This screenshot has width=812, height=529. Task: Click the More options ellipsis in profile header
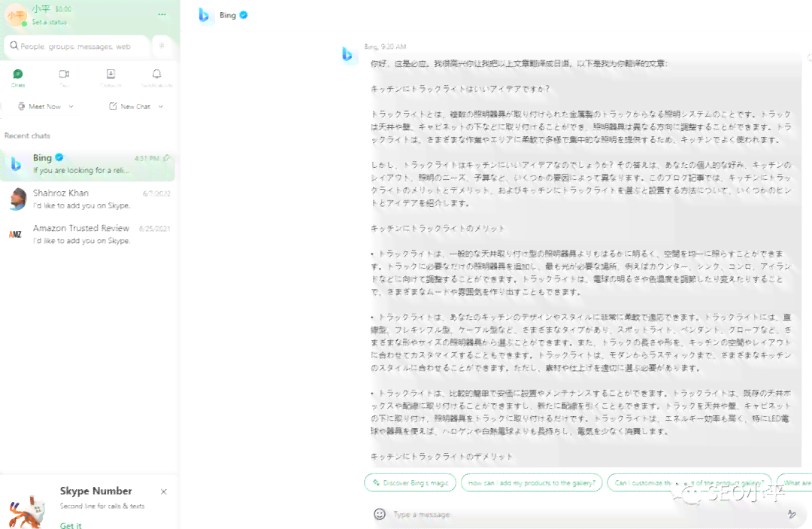pos(162,14)
